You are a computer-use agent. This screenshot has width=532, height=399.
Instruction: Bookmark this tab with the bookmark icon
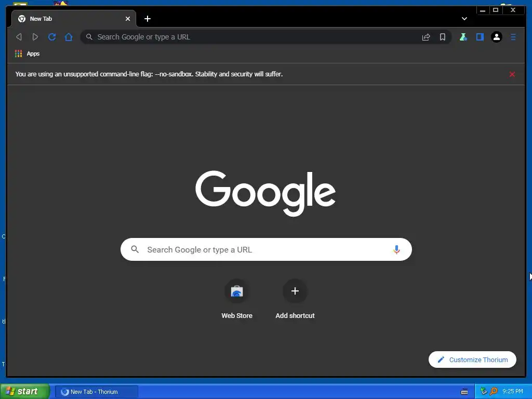(443, 37)
